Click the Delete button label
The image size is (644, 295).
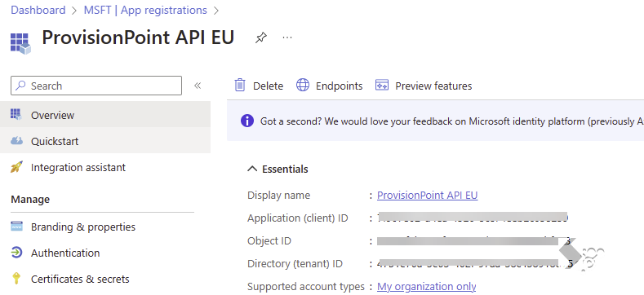click(x=269, y=86)
